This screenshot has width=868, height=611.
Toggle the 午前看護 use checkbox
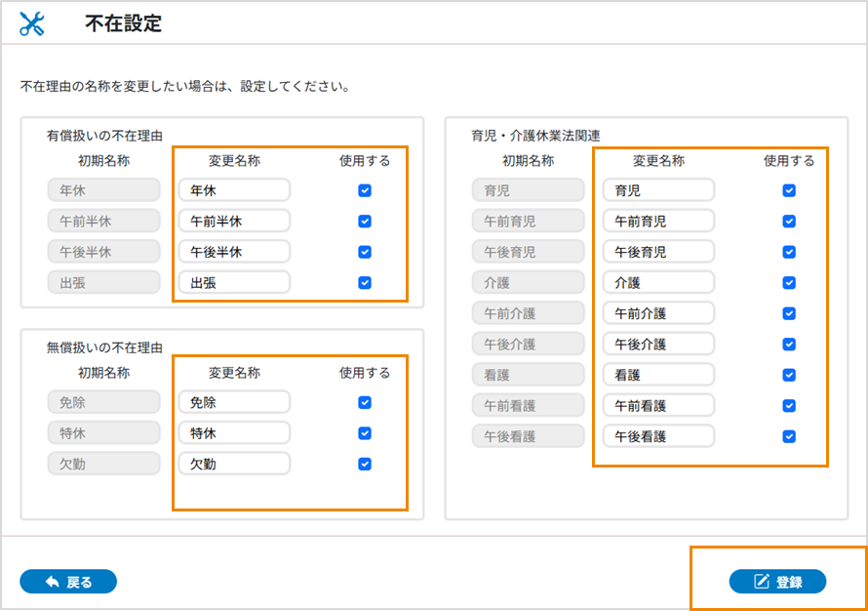[789, 405]
